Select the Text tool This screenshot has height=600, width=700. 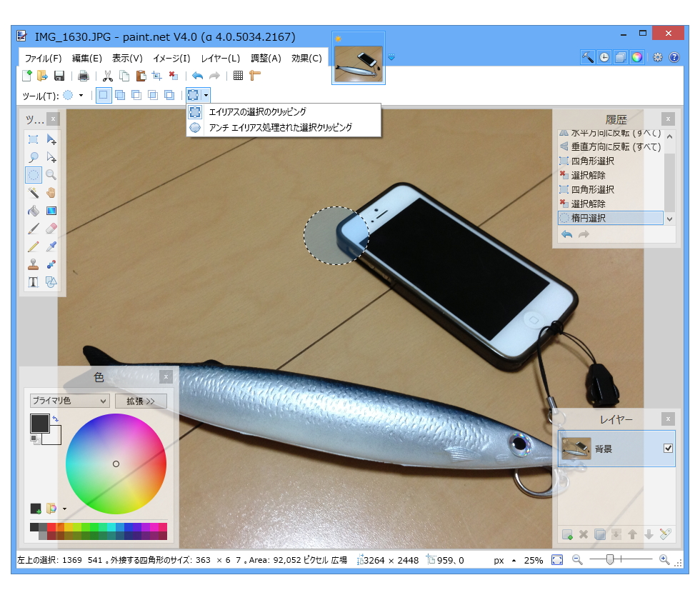(34, 281)
